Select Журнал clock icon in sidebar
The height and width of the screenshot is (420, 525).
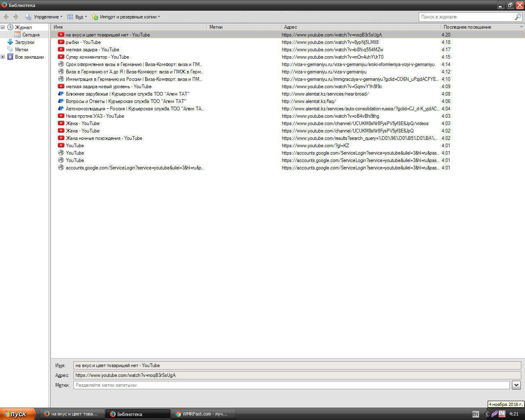(10, 27)
